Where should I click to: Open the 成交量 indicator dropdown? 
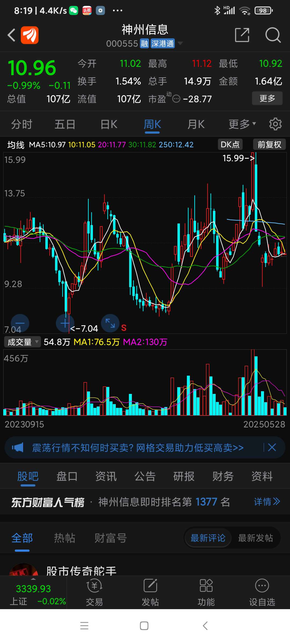[23, 342]
